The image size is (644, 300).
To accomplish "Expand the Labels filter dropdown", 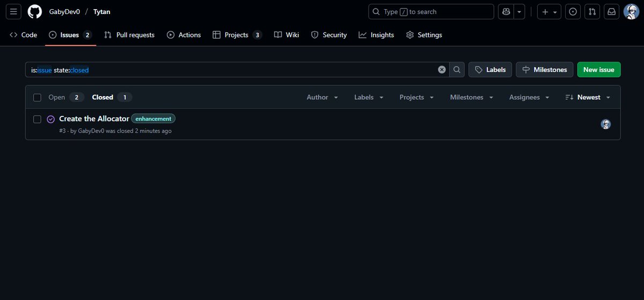I will pyautogui.click(x=369, y=97).
